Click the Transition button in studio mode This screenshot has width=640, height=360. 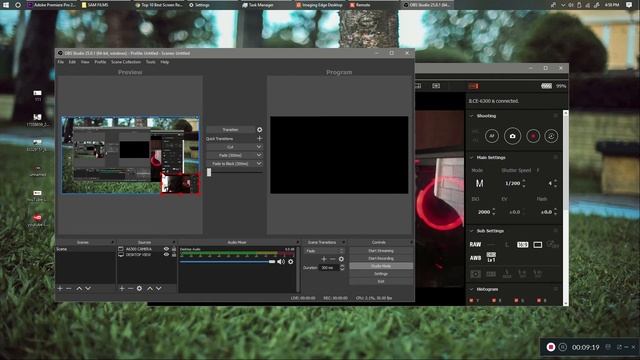pyautogui.click(x=230, y=130)
